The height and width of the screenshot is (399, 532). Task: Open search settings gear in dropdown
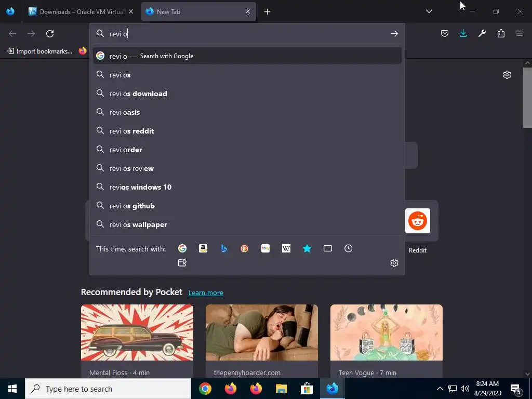394,262
